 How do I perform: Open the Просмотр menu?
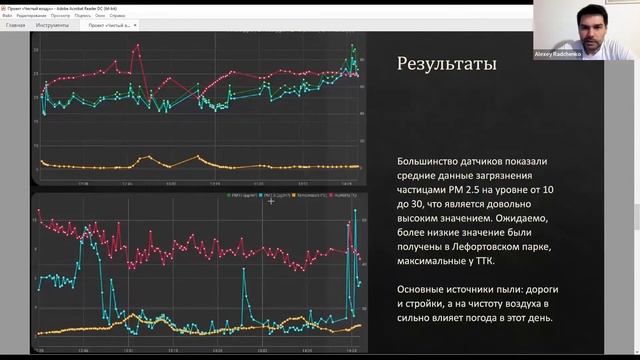(60, 16)
